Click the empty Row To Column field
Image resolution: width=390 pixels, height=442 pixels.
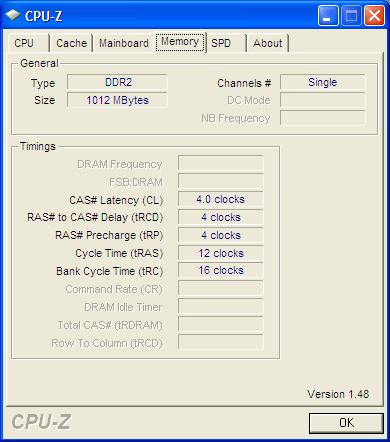(x=221, y=342)
